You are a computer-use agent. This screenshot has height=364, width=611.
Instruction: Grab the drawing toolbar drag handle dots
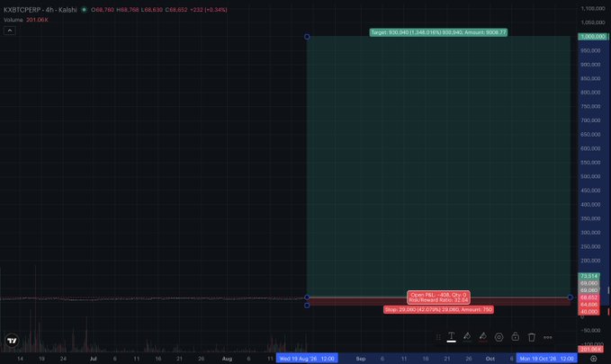[438, 337]
